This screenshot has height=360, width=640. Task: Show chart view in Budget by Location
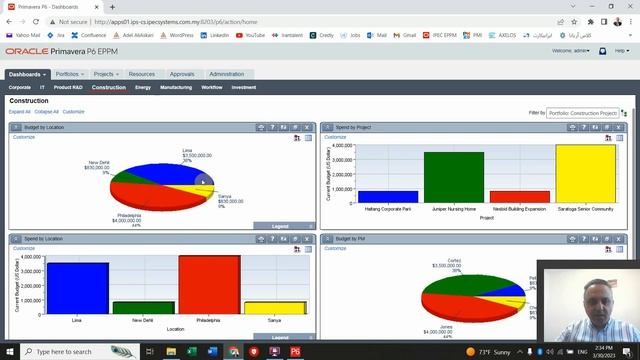pyautogui.click(x=297, y=138)
